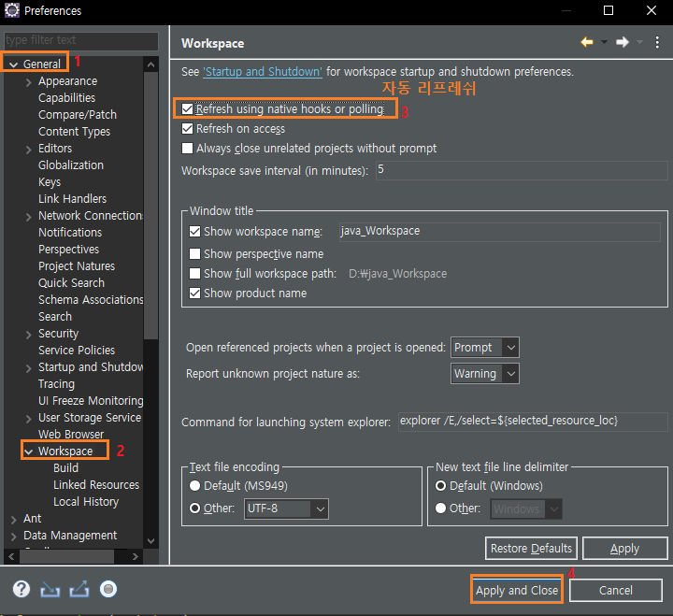Open Content Types preference page
673x616 pixels.
74,132
